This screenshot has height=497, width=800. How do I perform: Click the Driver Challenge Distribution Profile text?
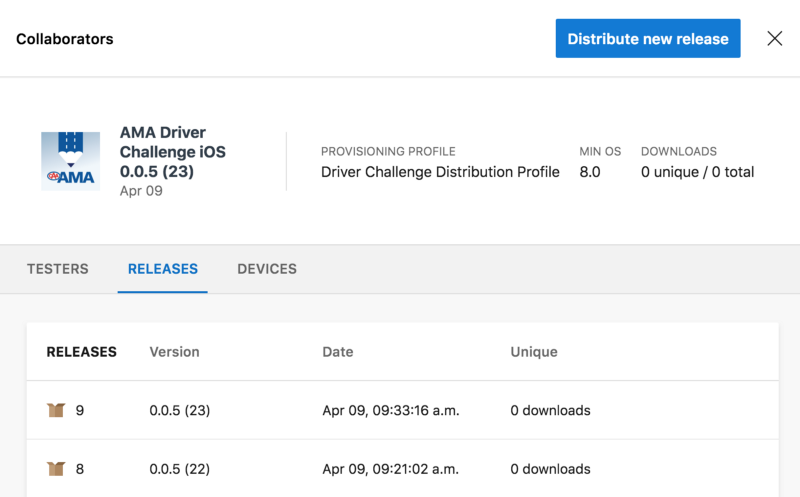click(440, 172)
